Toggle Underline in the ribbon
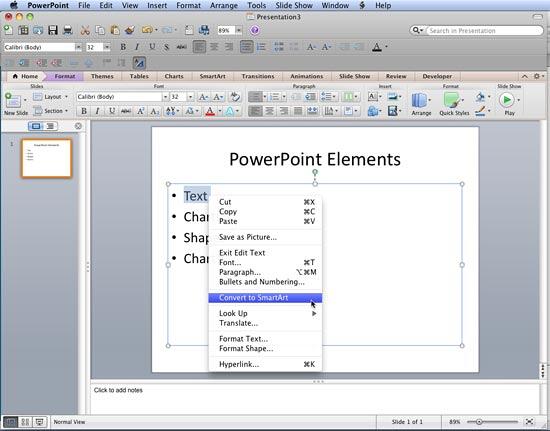Viewport: 550px width, 431px height. (x=112, y=111)
